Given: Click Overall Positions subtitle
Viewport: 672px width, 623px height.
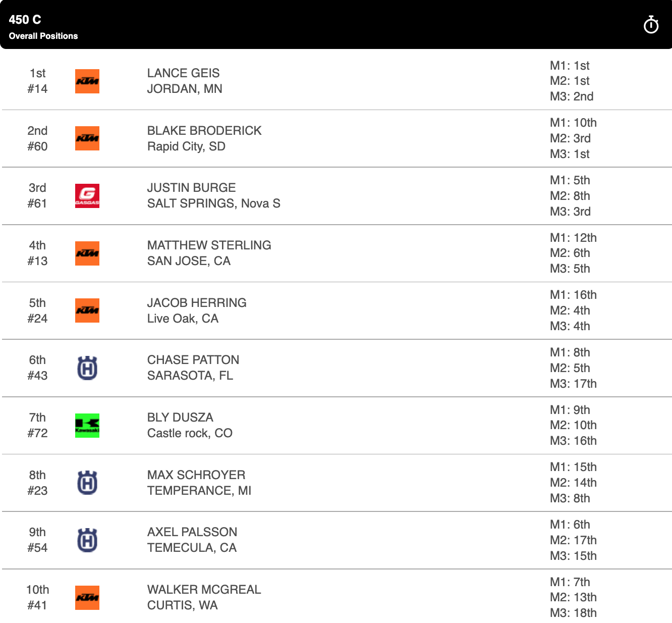Looking at the screenshot, I should (43, 36).
